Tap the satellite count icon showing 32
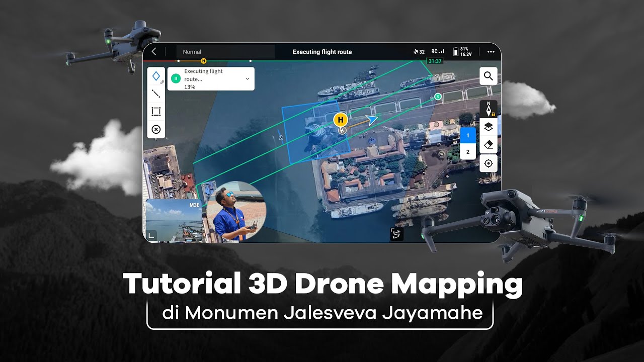644x362 pixels. pyautogui.click(x=419, y=52)
